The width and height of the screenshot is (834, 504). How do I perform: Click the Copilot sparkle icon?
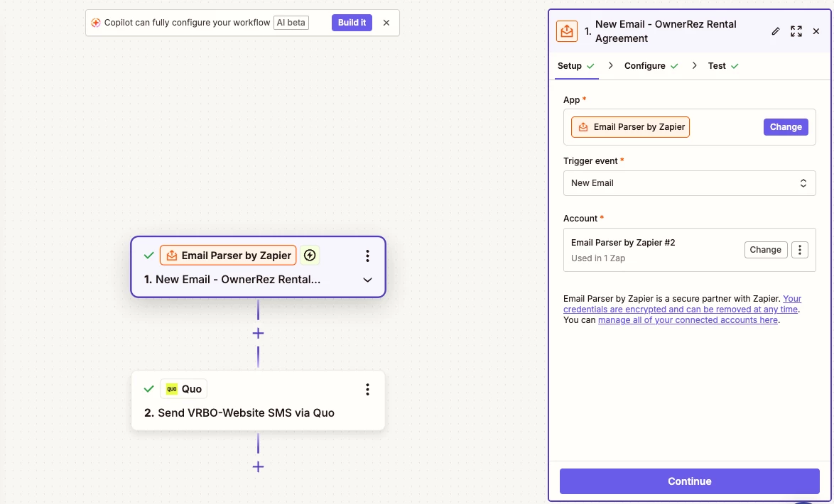click(96, 23)
